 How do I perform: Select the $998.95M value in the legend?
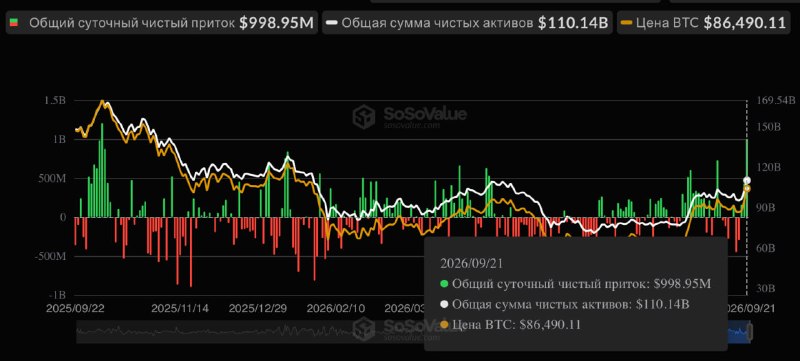(x=277, y=23)
